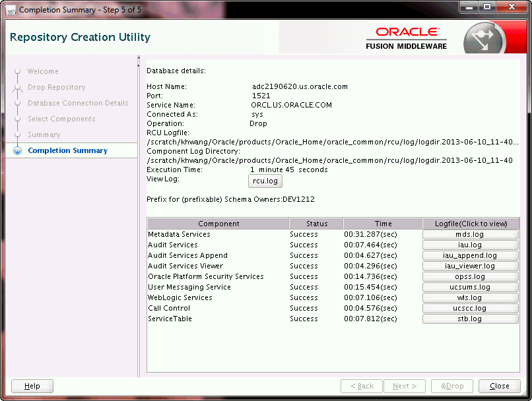This screenshot has height=401, width=532.
Task: Click the Time column header
Action: click(x=383, y=224)
